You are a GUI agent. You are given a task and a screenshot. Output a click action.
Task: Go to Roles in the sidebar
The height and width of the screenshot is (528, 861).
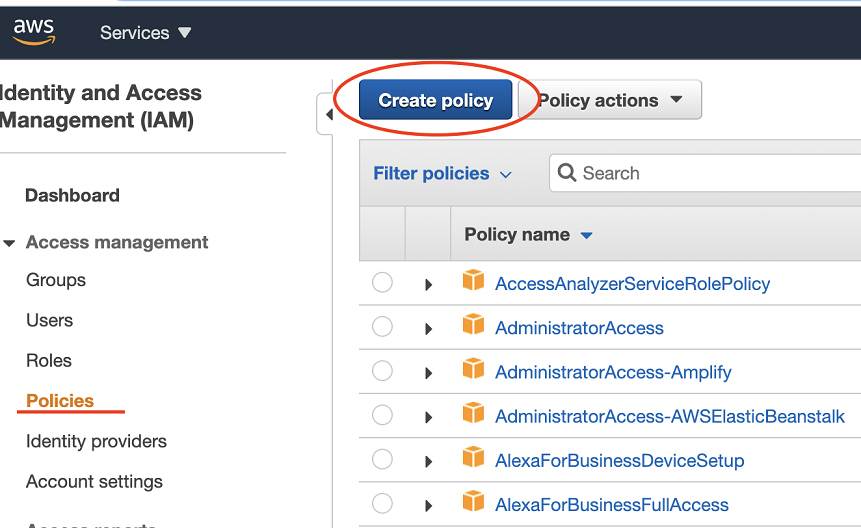point(49,361)
